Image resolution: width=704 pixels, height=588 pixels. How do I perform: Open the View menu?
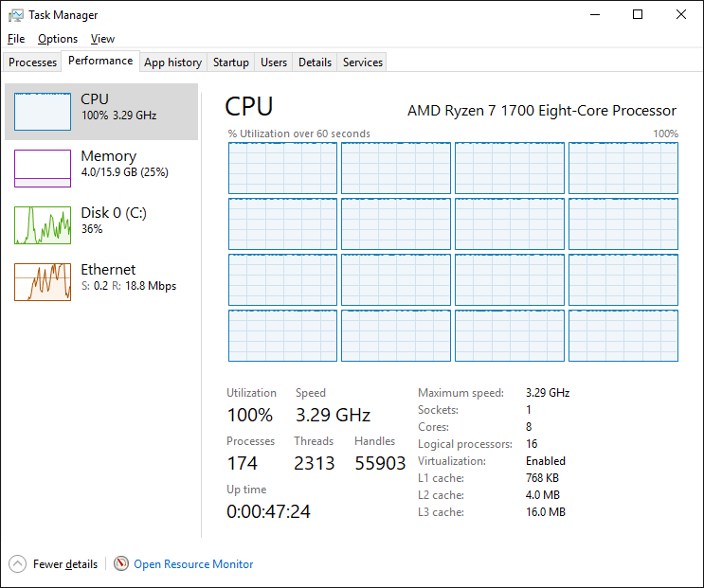click(102, 39)
